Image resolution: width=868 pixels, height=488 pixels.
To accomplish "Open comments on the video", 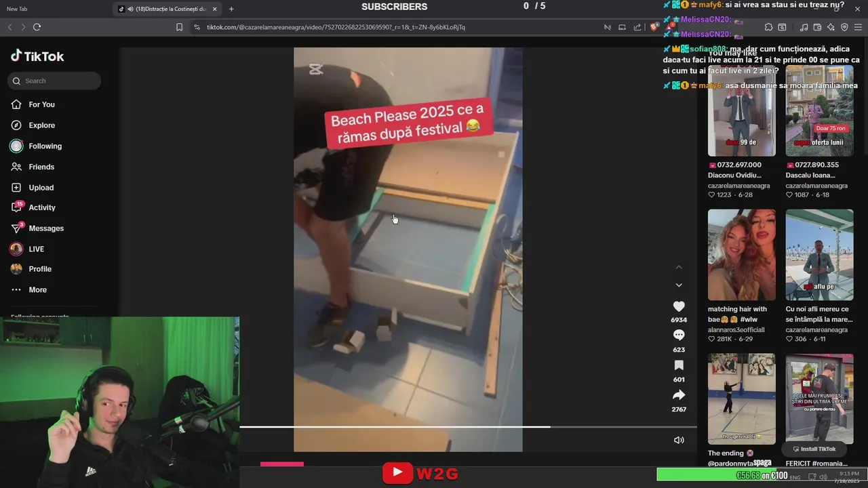I will pyautogui.click(x=679, y=335).
